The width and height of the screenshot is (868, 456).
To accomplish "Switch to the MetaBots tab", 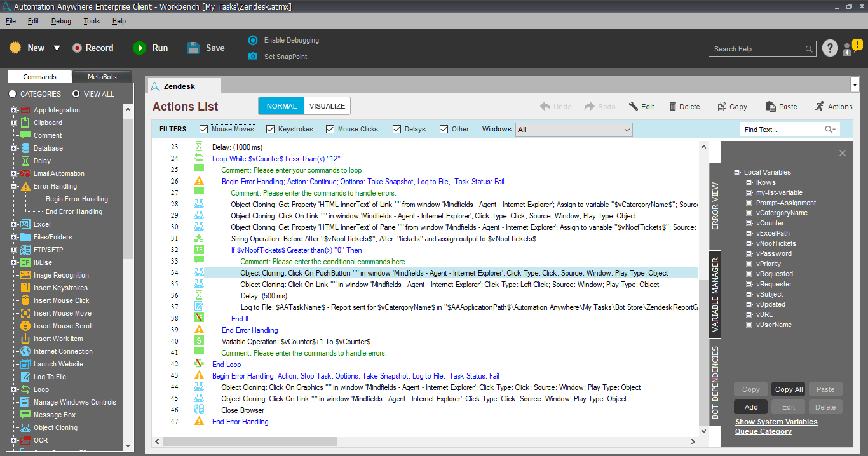I will [102, 77].
